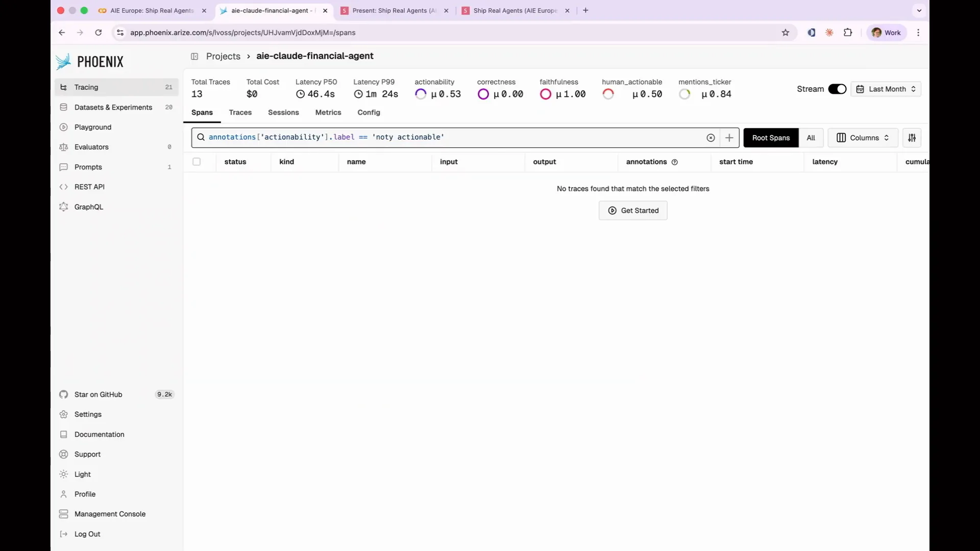Open browser extensions puzzle icon
The width and height of the screenshot is (980, 551).
coord(848,33)
